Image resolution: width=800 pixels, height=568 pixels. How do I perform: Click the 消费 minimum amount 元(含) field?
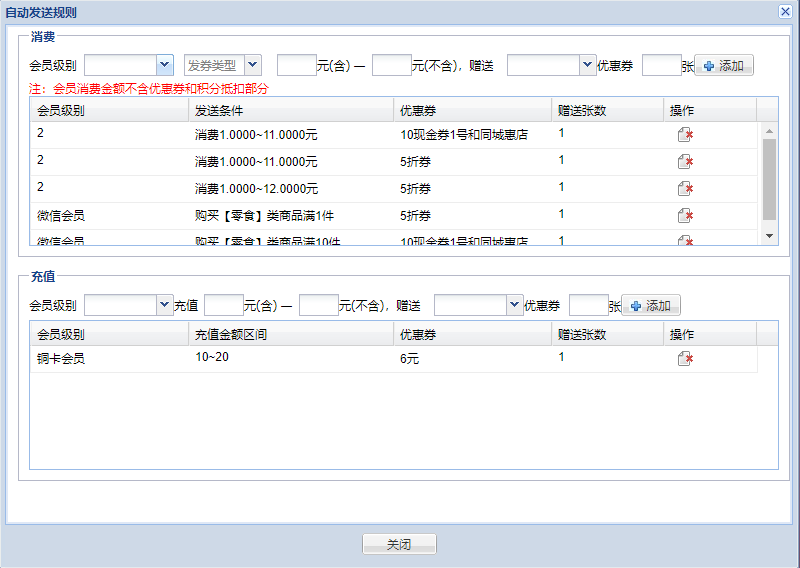(296, 66)
